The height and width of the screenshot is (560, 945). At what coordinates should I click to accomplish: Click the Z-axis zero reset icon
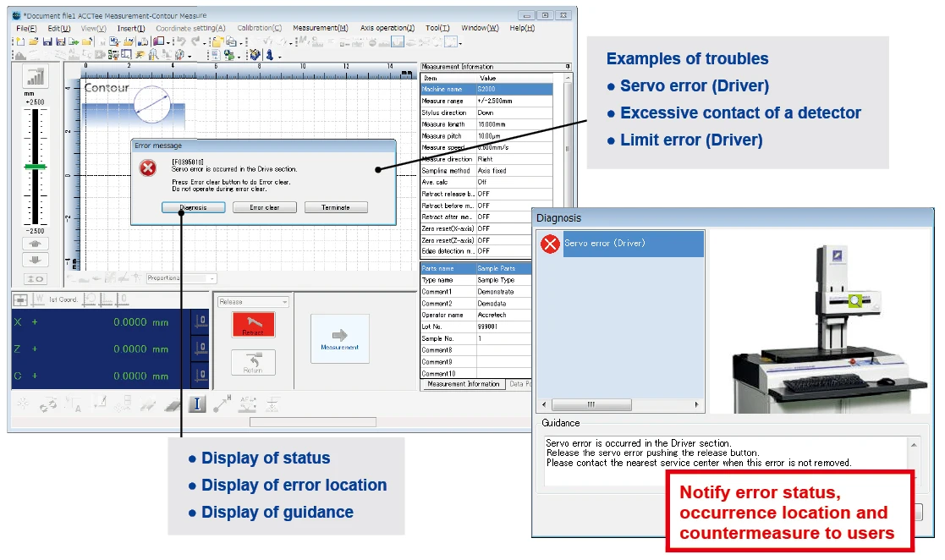(201, 349)
